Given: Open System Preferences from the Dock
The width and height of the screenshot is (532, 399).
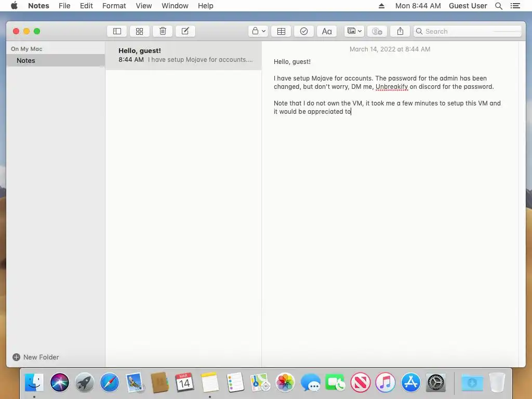Looking at the screenshot, I should click(436, 382).
